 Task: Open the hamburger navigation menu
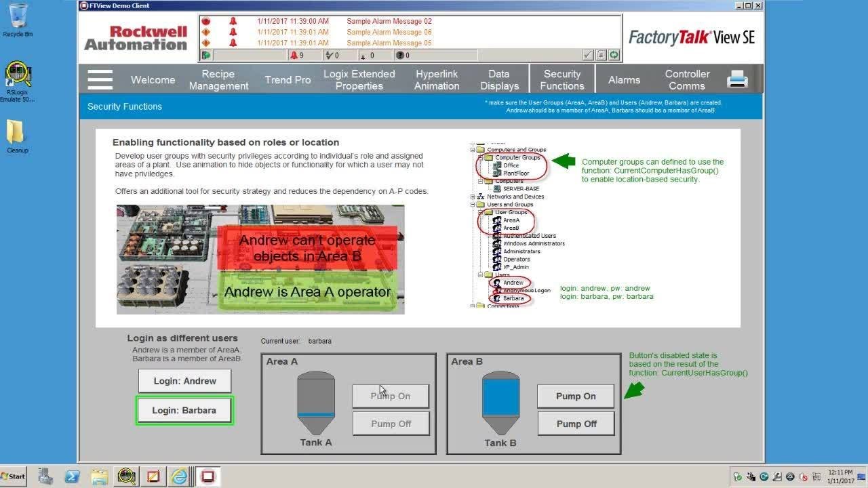tap(100, 79)
